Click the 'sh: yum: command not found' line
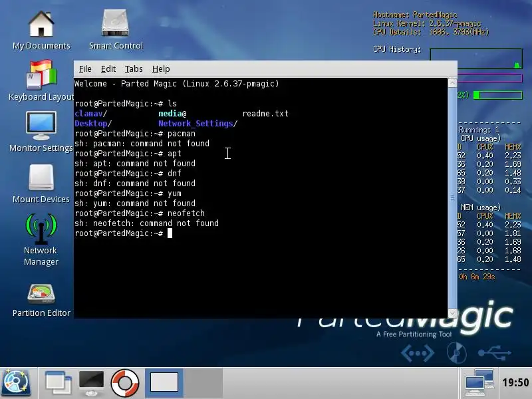 coord(135,203)
